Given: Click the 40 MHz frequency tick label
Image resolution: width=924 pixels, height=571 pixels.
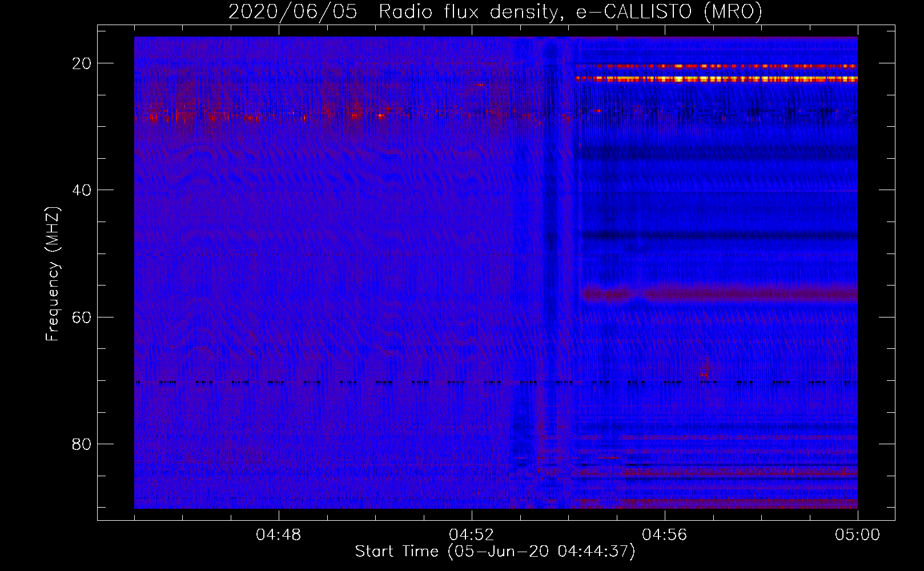Looking at the screenshot, I should 82,190.
